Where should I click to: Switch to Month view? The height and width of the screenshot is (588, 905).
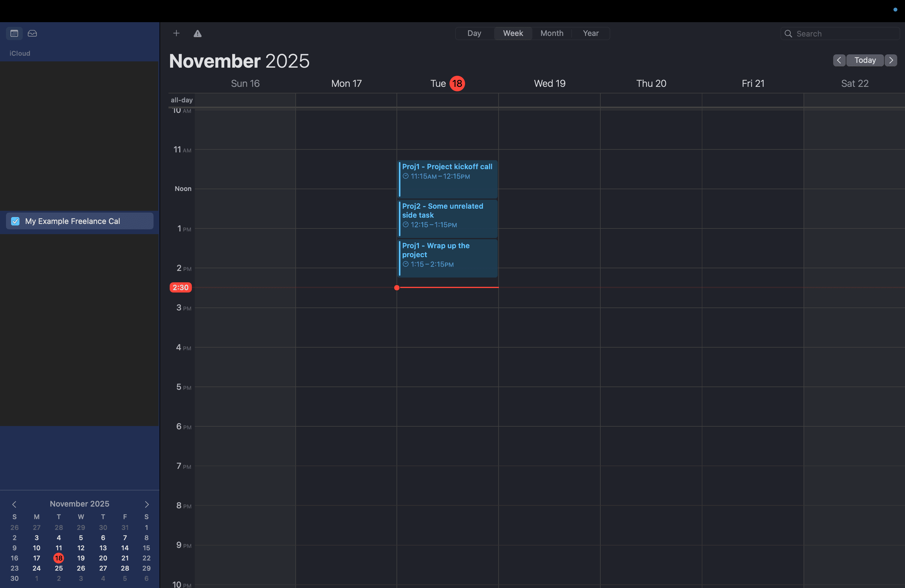pyautogui.click(x=552, y=34)
